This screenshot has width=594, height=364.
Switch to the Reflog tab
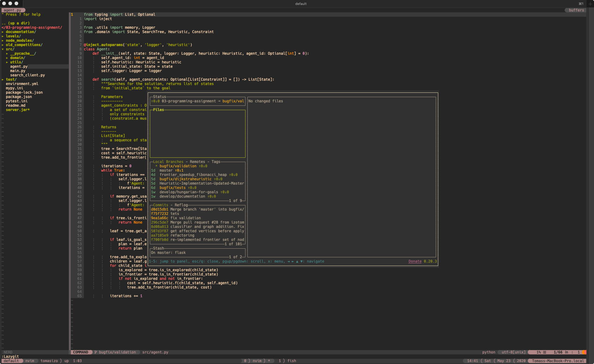(181, 205)
